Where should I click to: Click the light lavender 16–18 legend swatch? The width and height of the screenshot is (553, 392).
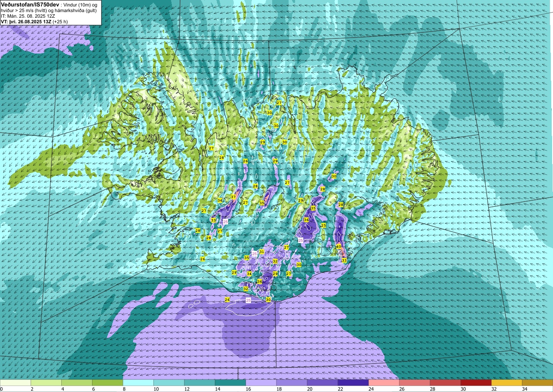pos(261,383)
